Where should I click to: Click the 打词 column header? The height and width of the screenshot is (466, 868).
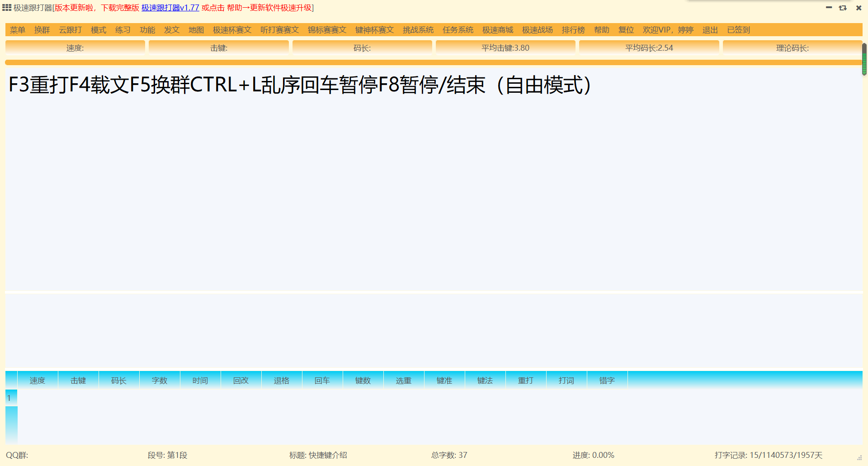pos(566,380)
